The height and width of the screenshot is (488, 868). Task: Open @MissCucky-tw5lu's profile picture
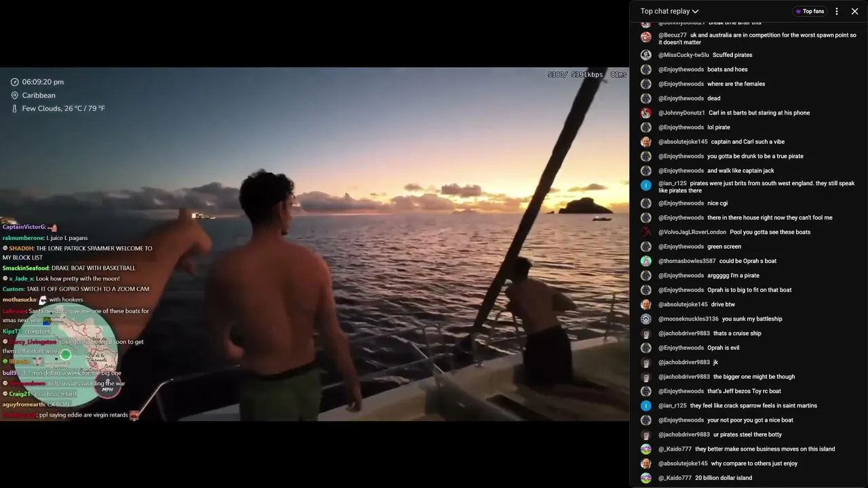click(x=646, y=55)
